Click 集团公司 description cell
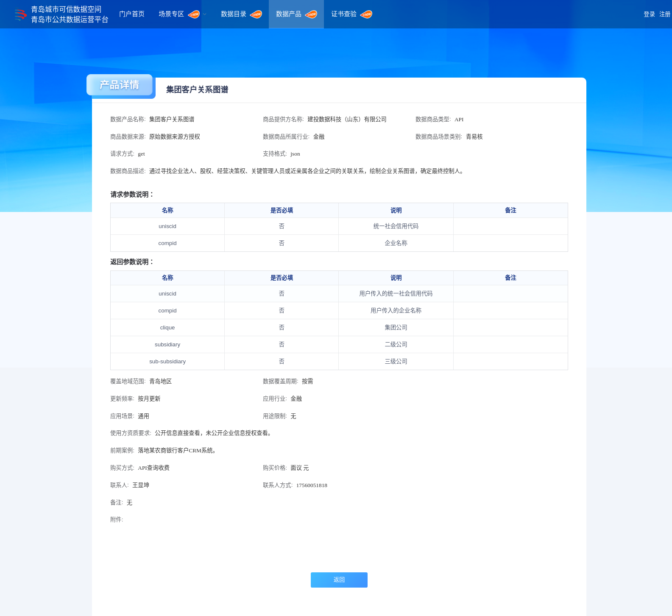This screenshot has width=672, height=616. coord(396,328)
